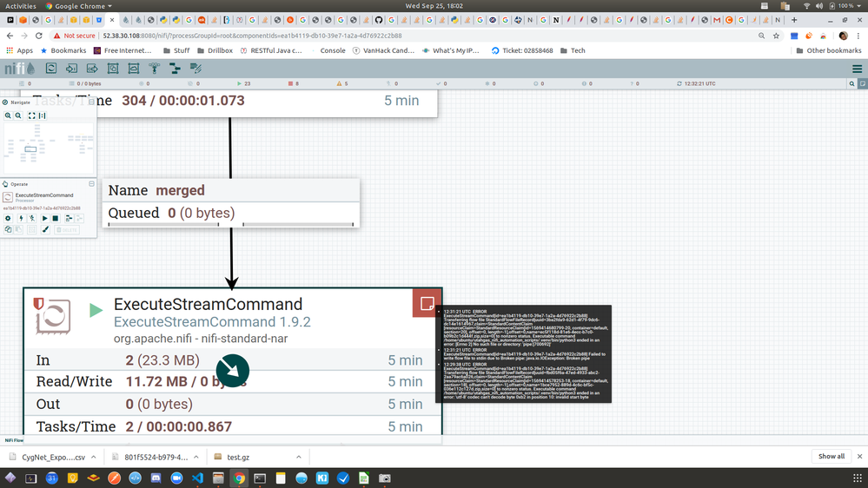Click the NiFi Flow breadcrumb link
Screen dimensions: 868x488
point(15,440)
